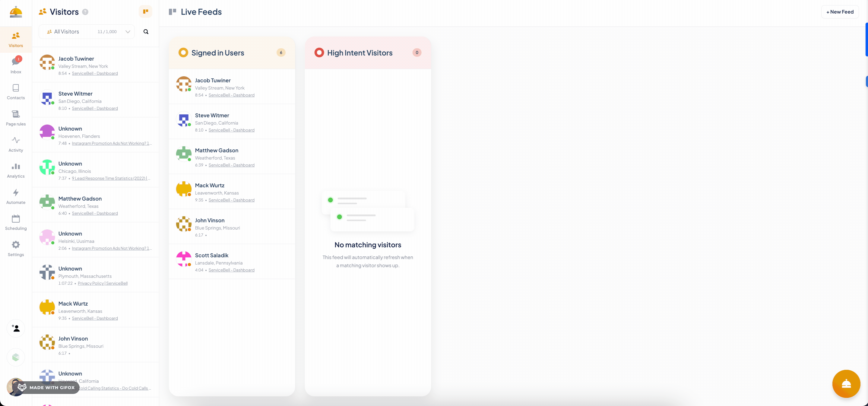Click the Signed in Users feed header
The image size is (868, 406).
point(232,53)
